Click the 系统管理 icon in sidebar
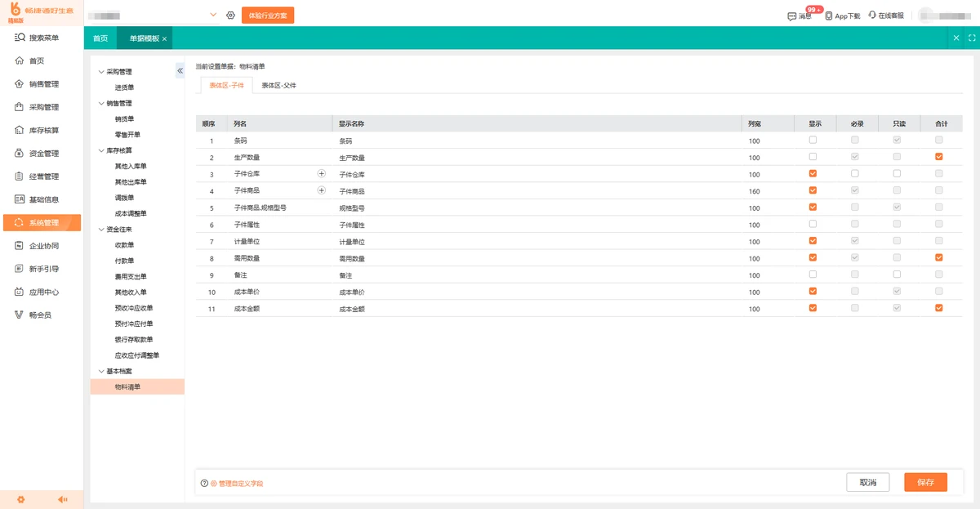This screenshot has width=980, height=509. click(20, 223)
